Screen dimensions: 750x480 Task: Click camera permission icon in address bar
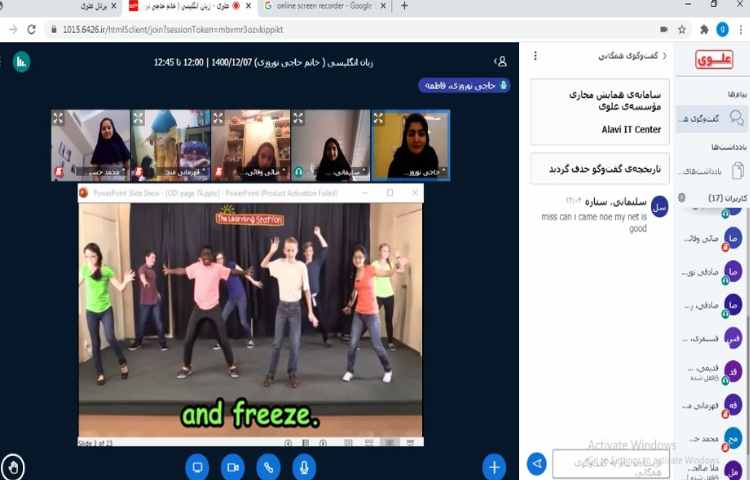coord(663,30)
